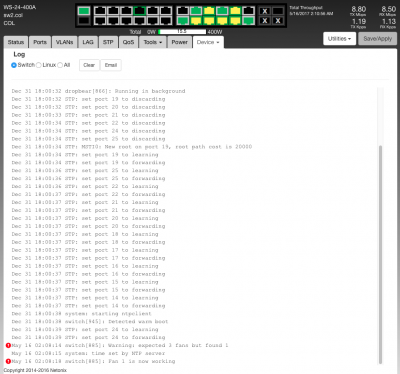
Task: Click the empty top-right SFP slot
Action: [278, 11]
